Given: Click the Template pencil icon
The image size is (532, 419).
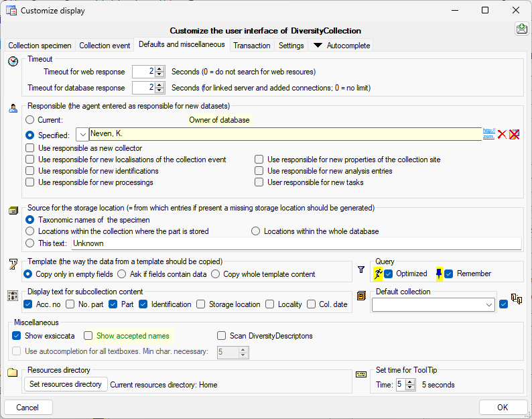Looking at the screenshot, I should pyautogui.click(x=13, y=264).
